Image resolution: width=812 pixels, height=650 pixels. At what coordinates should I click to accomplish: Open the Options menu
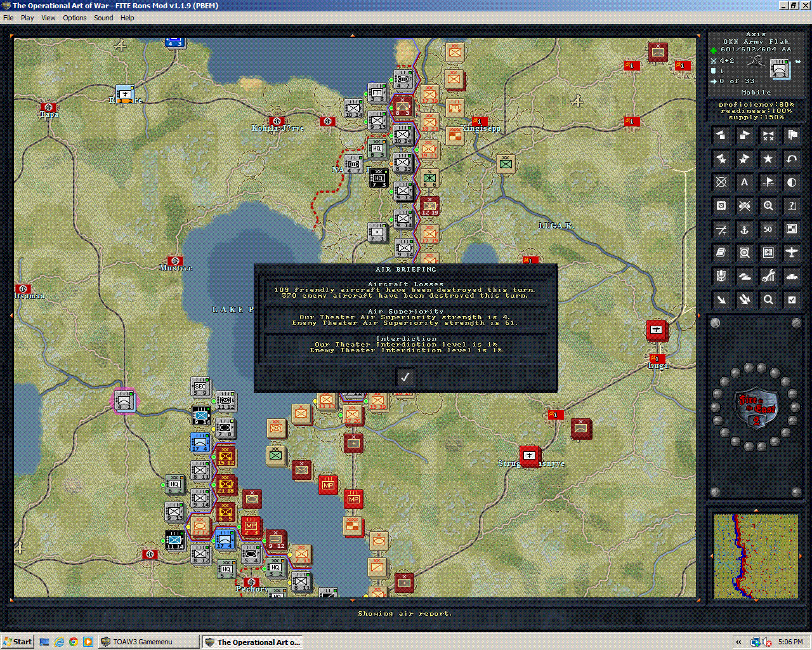(x=74, y=18)
